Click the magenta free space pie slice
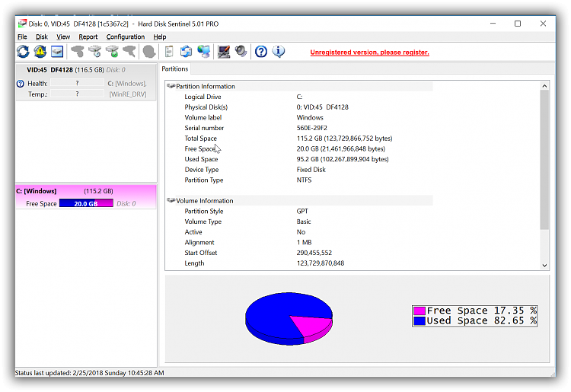 coord(314,325)
